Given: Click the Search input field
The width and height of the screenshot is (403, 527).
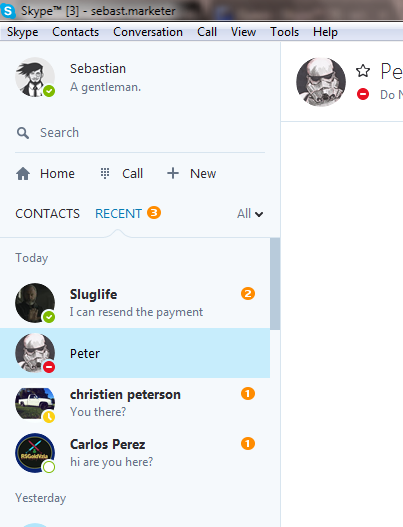Looking at the screenshot, I should pyautogui.click(x=140, y=133).
